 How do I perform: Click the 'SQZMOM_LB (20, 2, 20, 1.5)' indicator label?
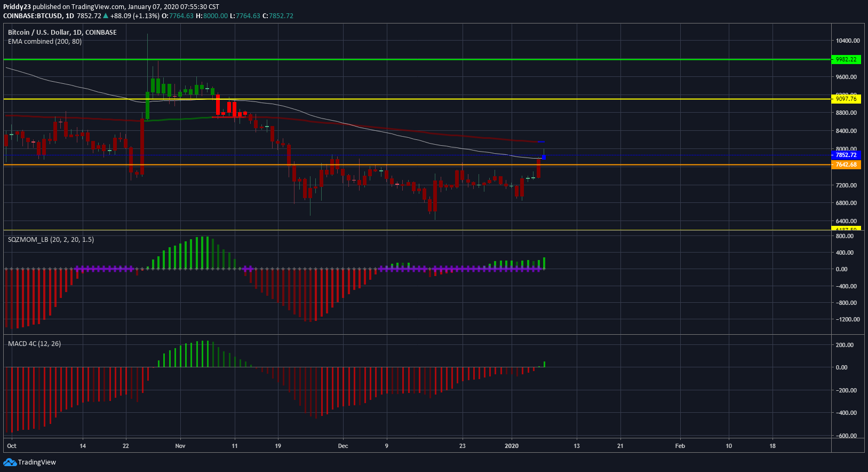[x=51, y=240]
